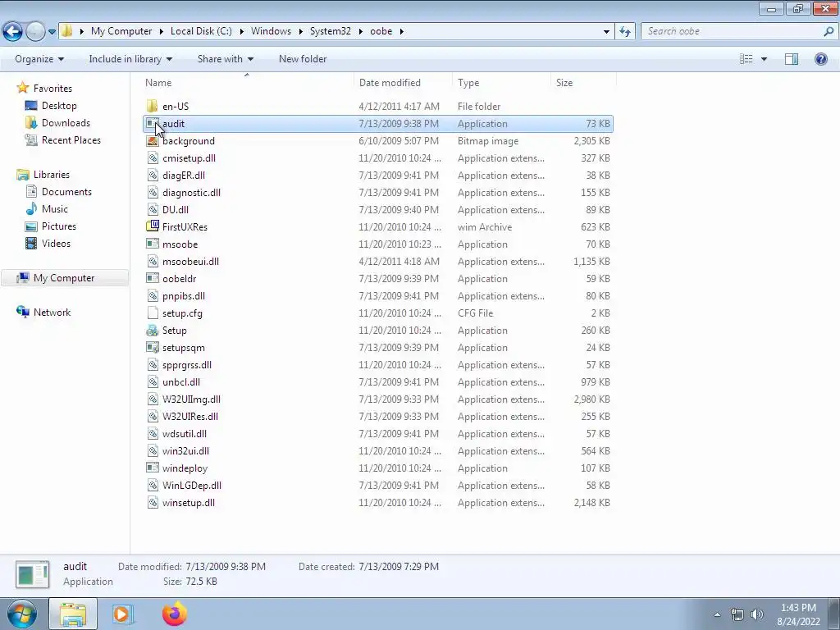Click the refresh button beside the address bar
This screenshot has height=630, width=840.
624,31
